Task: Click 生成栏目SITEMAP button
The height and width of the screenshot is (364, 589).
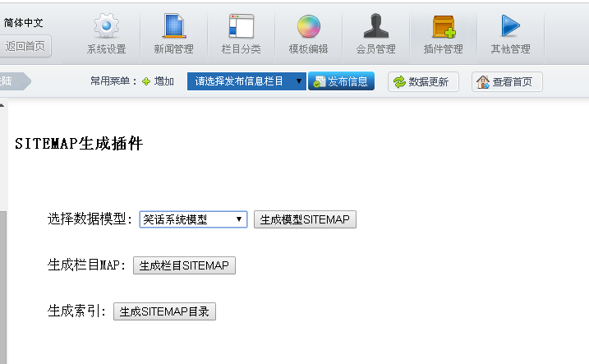Action: pyautogui.click(x=184, y=265)
